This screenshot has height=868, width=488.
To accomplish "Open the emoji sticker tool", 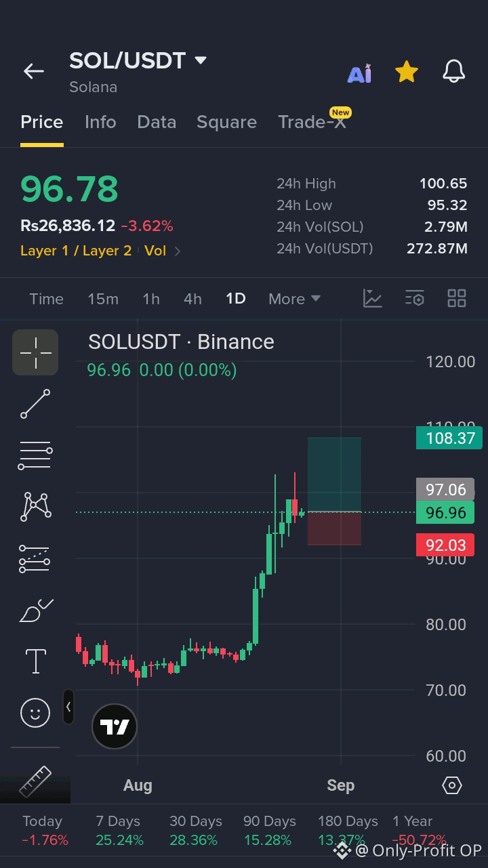I will [x=35, y=713].
